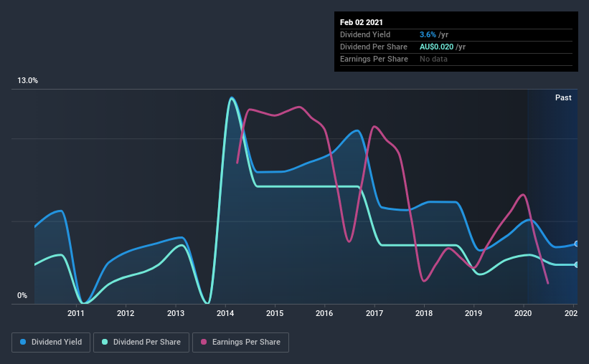Click the 2017 x-axis label
Viewport: 589px width, 364px height.
[374, 313]
